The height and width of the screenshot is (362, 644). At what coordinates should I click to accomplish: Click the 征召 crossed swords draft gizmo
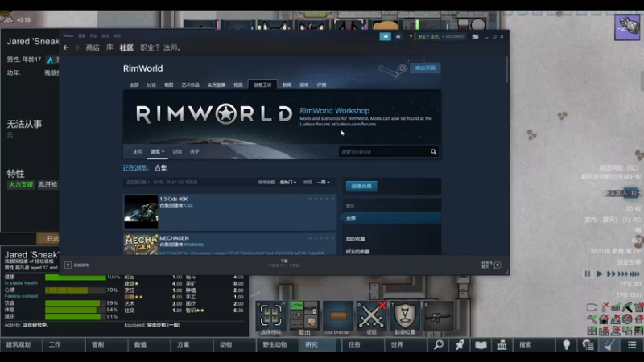[371, 315]
